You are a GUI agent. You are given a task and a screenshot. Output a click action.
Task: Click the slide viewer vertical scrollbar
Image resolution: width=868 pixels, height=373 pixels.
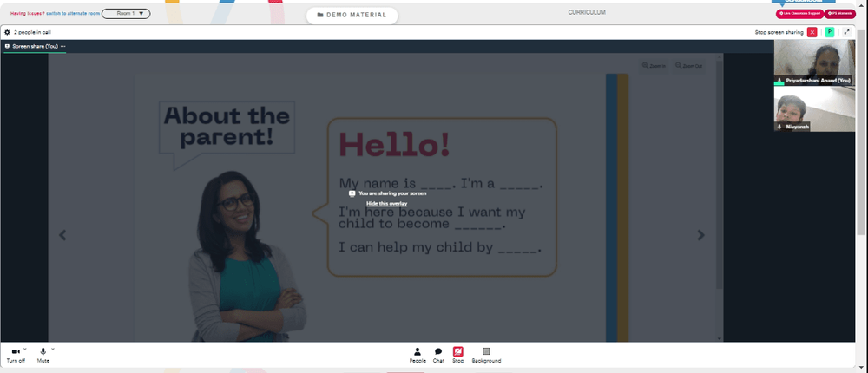[x=719, y=174]
